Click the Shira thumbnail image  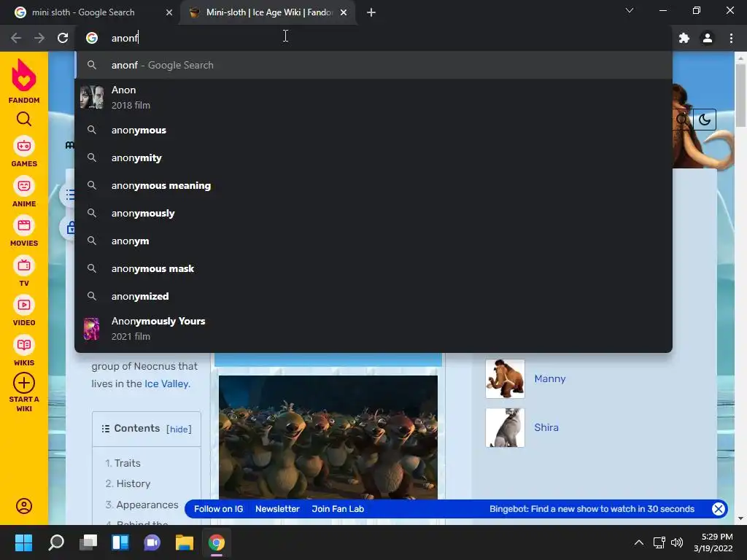(505, 427)
